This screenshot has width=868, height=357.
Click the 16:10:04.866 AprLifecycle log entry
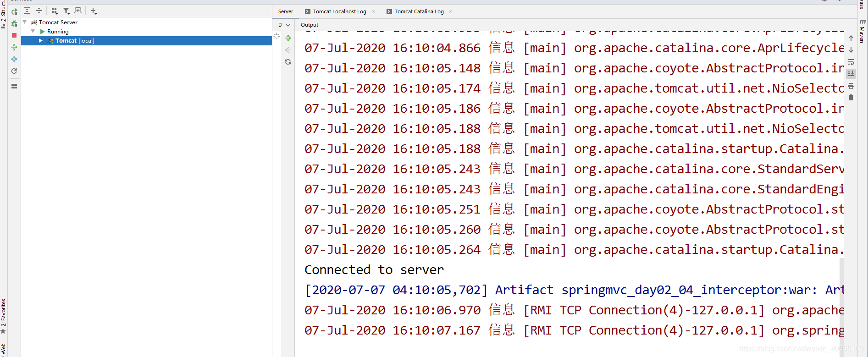coord(574,48)
